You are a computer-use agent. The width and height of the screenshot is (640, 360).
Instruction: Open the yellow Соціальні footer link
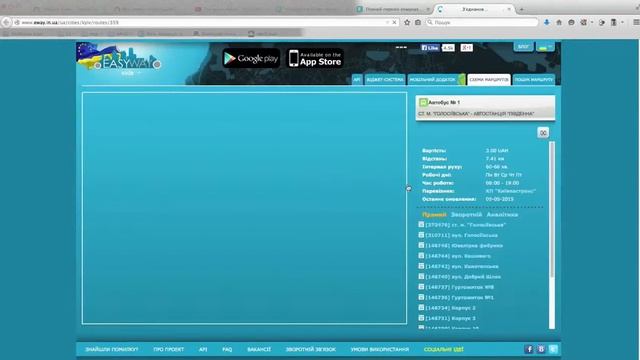tap(444, 349)
